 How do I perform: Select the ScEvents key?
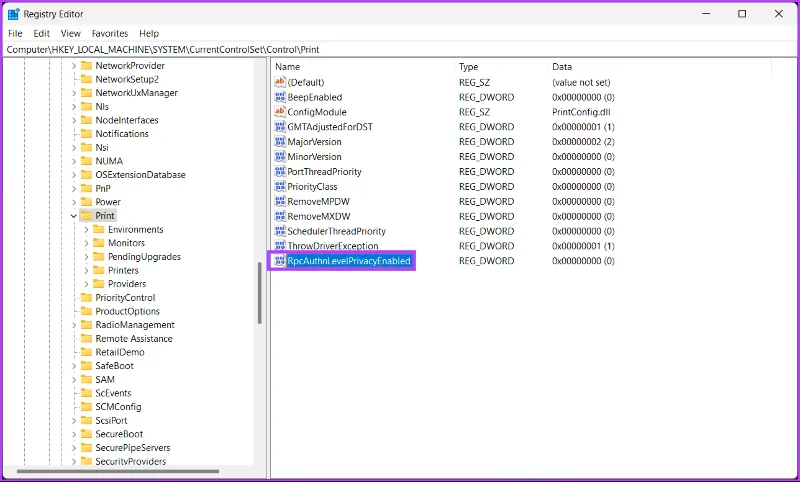[x=113, y=393]
